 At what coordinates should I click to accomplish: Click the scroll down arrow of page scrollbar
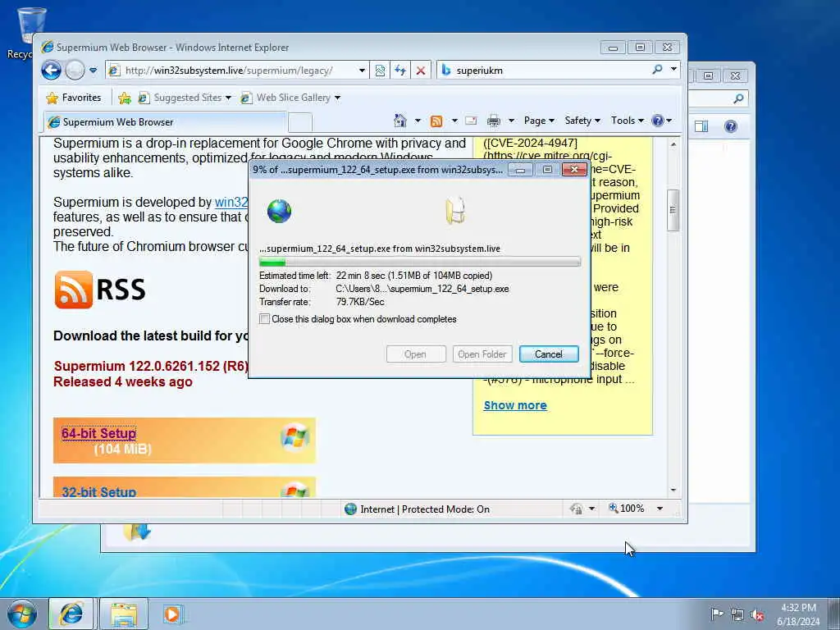coord(673,491)
